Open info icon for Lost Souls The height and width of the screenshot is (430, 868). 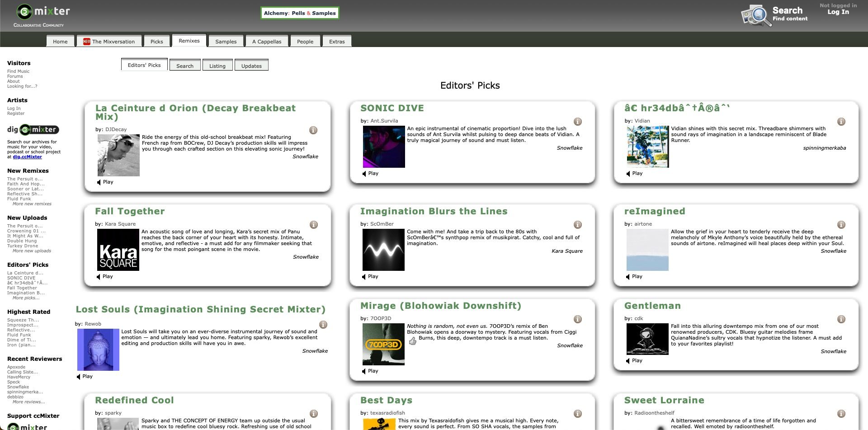click(x=323, y=325)
